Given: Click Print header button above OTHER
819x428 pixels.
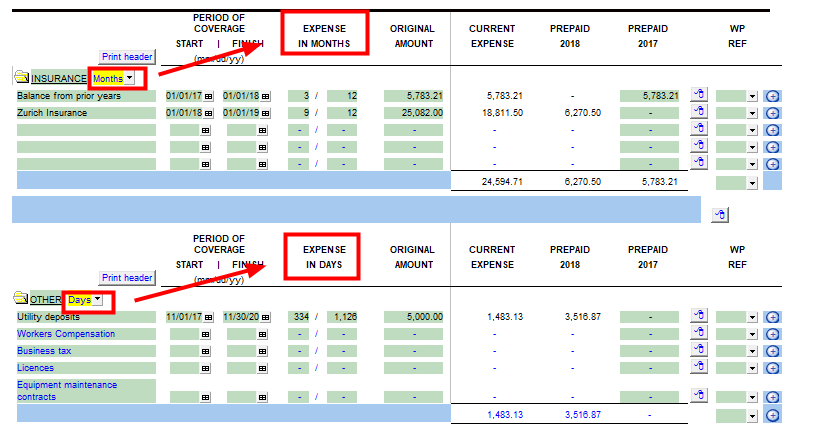Looking at the screenshot, I should 127,278.
